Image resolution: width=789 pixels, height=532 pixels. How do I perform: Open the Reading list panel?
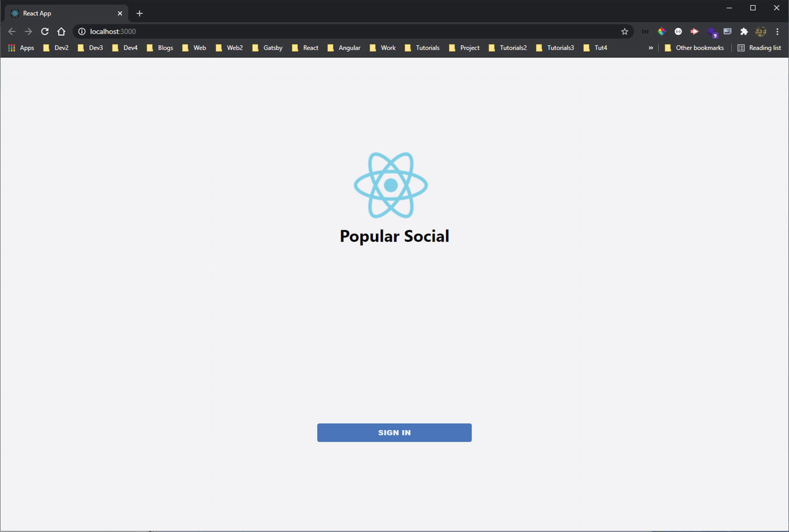coord(759,48)
